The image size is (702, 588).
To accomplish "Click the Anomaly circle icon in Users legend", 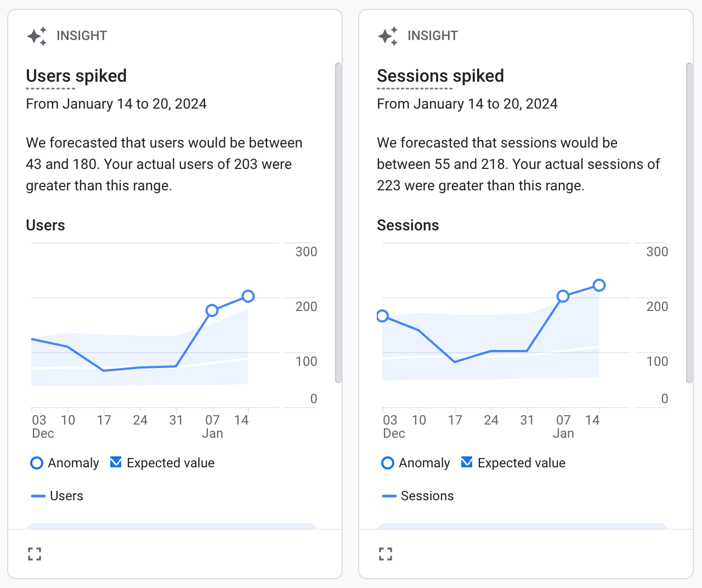I will 37,463.
